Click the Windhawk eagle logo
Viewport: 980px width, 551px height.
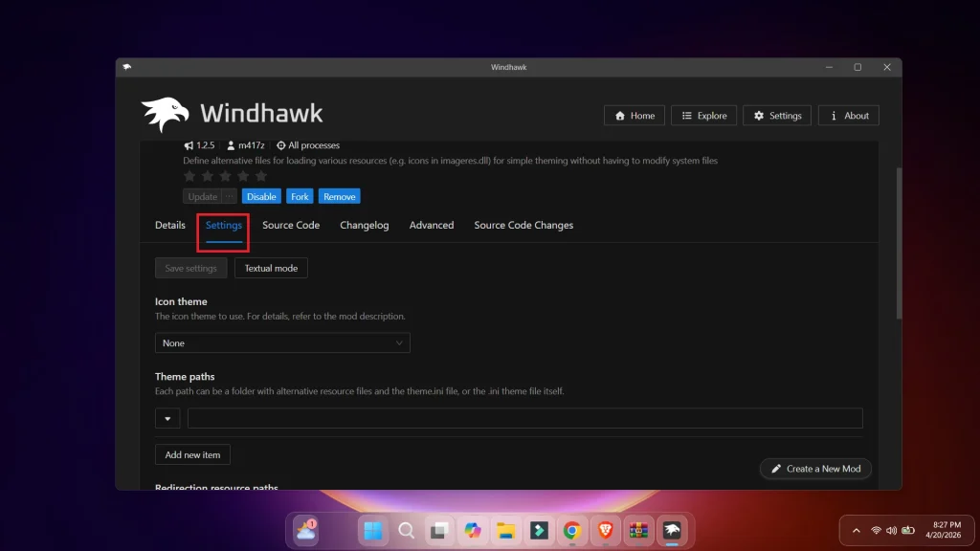[167, 113]
